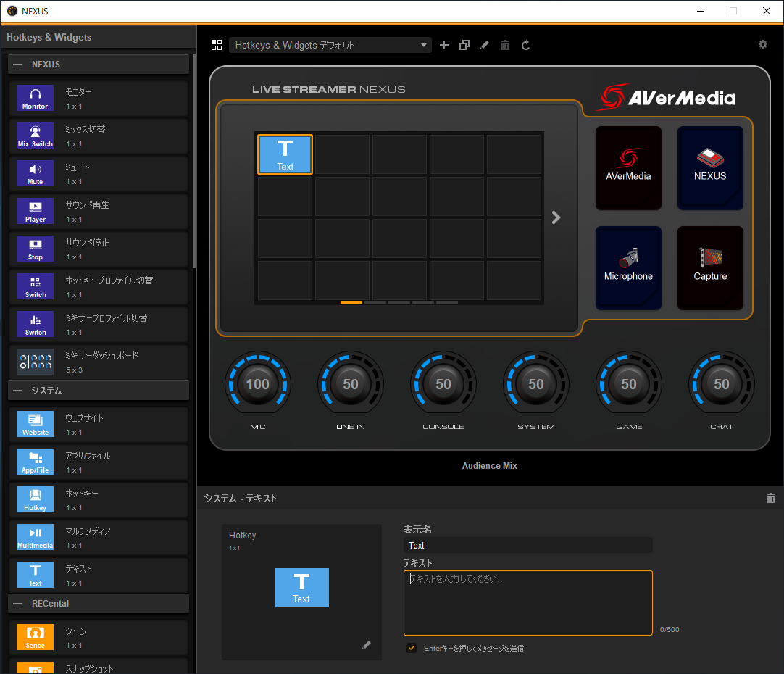Adjust the LINE IN volume knob
Viewport: 784px width, 674px height.
(x=351, y=384)
